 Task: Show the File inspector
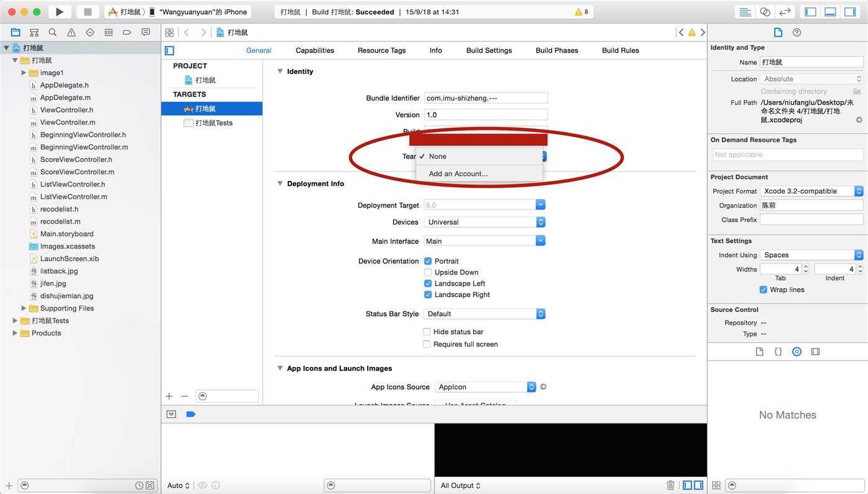(x=778, y=32)
